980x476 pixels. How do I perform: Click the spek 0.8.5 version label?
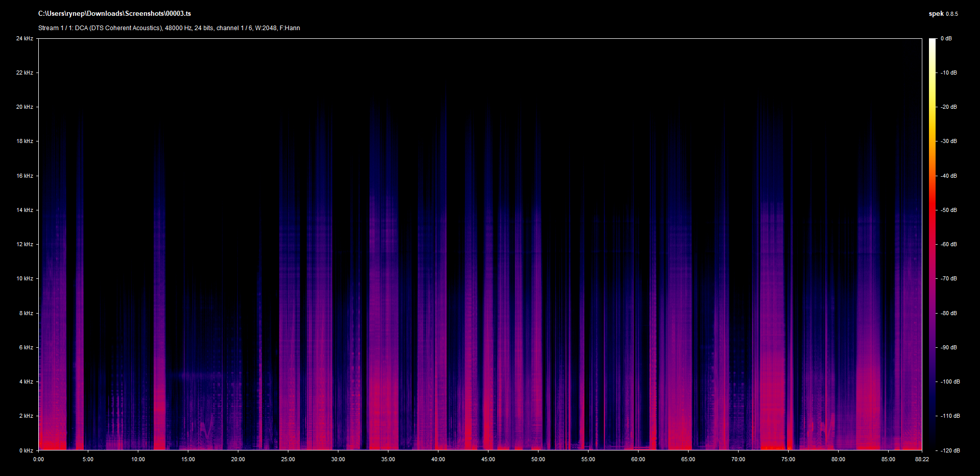coord(943,14)
